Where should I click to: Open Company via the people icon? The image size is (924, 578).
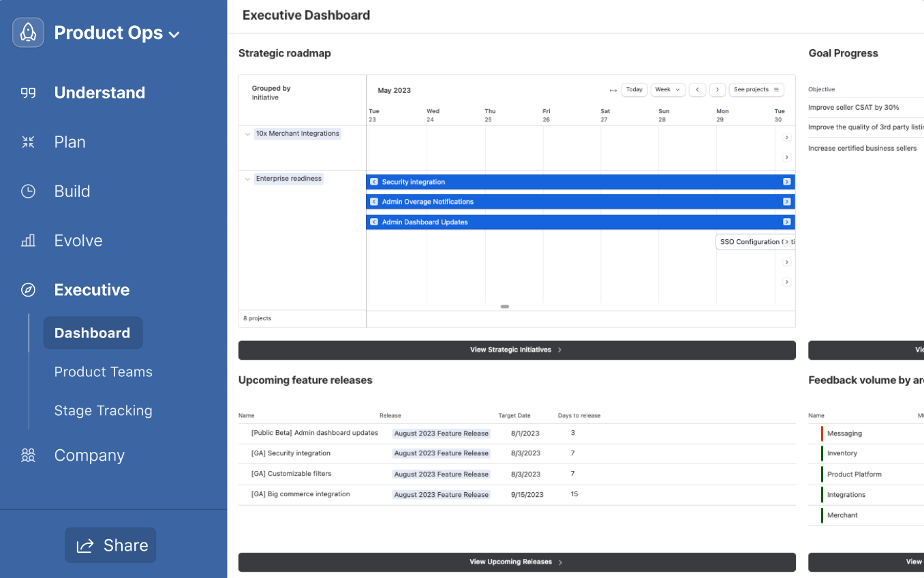point(28,455)
